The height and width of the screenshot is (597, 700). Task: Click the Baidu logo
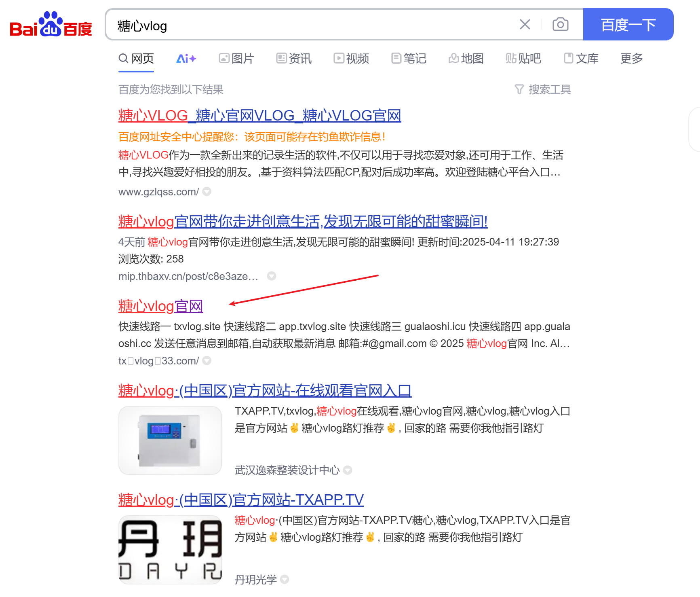(x=51, y=25)
